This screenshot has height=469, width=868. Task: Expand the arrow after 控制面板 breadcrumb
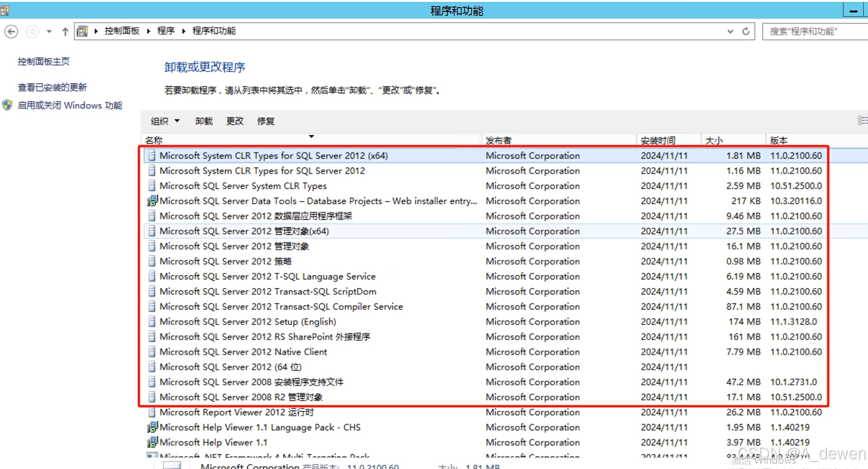pyautogui.click(x=148, y=31)
